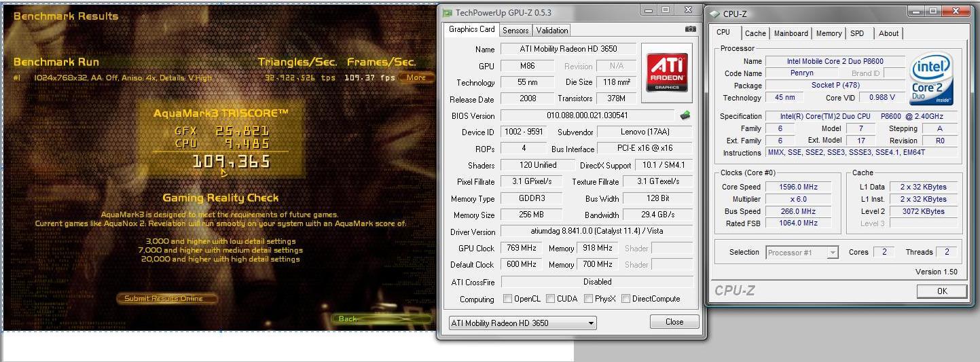Image resolution: width=980 pixels, height=362 pixels.
Task: Click the Instructions MMX, SSE list
Action: [x=862, y=153]
